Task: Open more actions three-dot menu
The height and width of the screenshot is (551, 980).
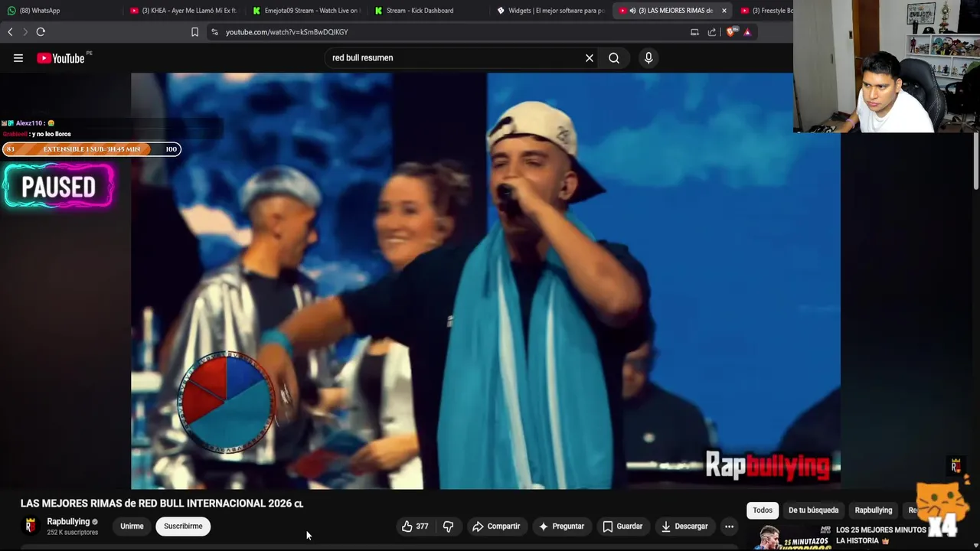Action: (729, 527)
